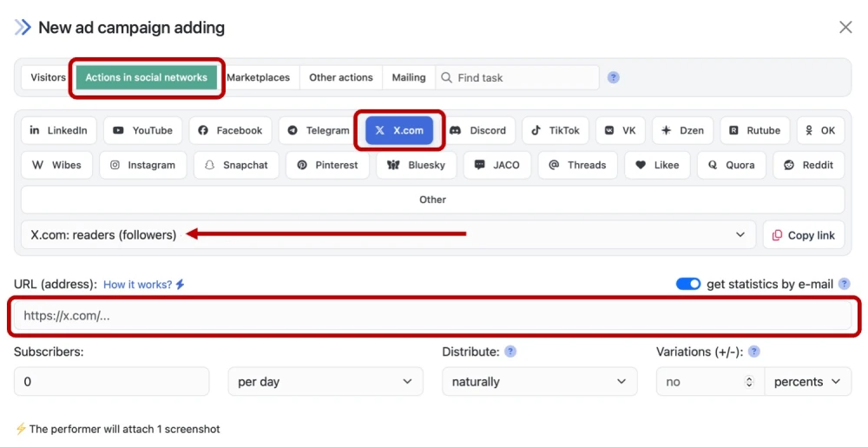Choose Rutube from the network list

pos(755,130)
